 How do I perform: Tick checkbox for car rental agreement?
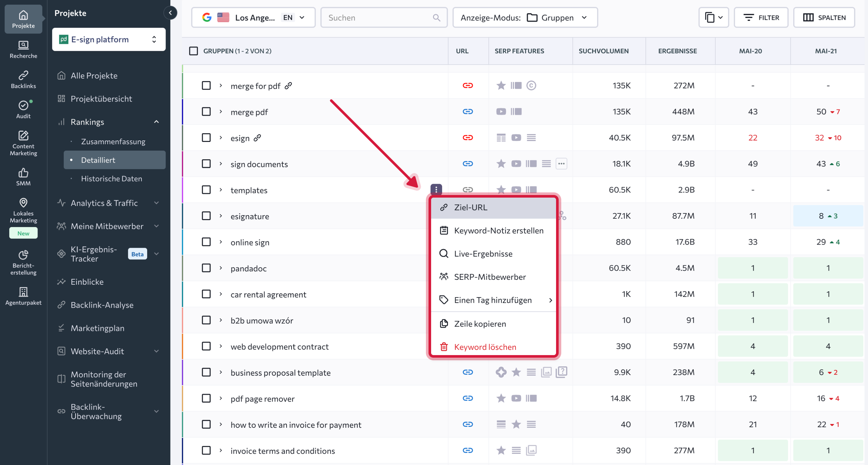click(206, 294)
